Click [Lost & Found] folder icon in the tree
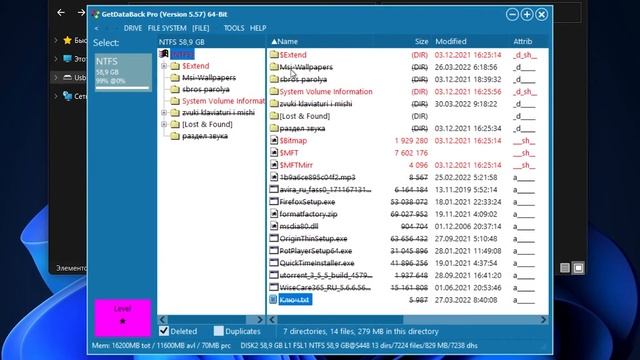640x360 pixels. point(175,124)
